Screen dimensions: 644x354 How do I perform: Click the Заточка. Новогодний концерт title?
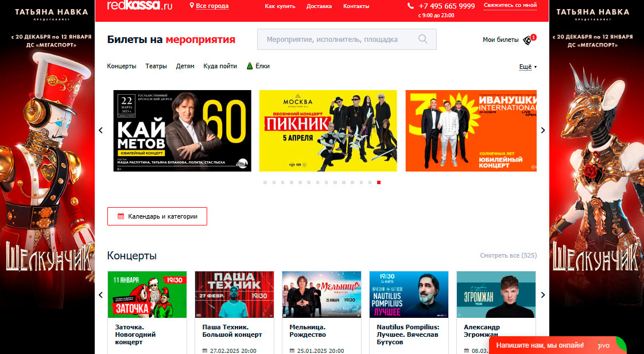pyautogui.click(x=135, y=334)
